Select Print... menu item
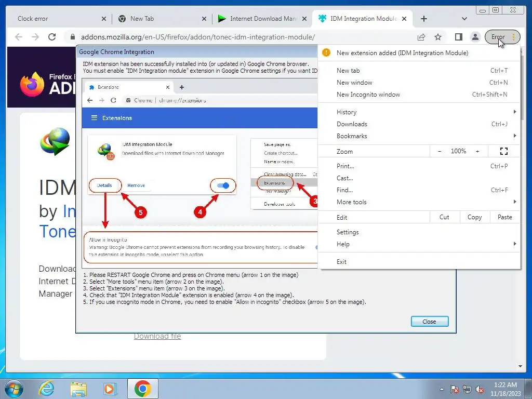Screen dimensions: 532x399 click(x=419, y=166)
